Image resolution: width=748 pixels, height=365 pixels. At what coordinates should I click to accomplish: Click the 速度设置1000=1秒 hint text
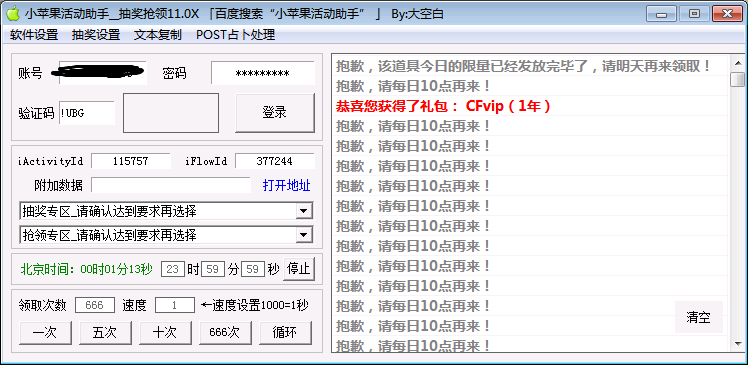pos(255,305)
